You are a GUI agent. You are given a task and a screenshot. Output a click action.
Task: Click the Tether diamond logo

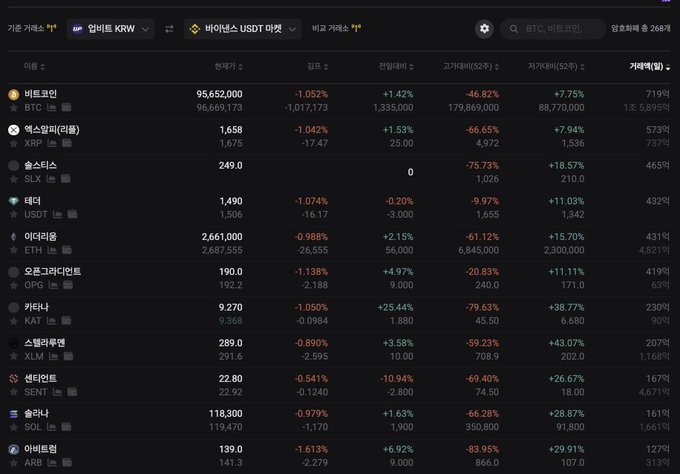14,201
